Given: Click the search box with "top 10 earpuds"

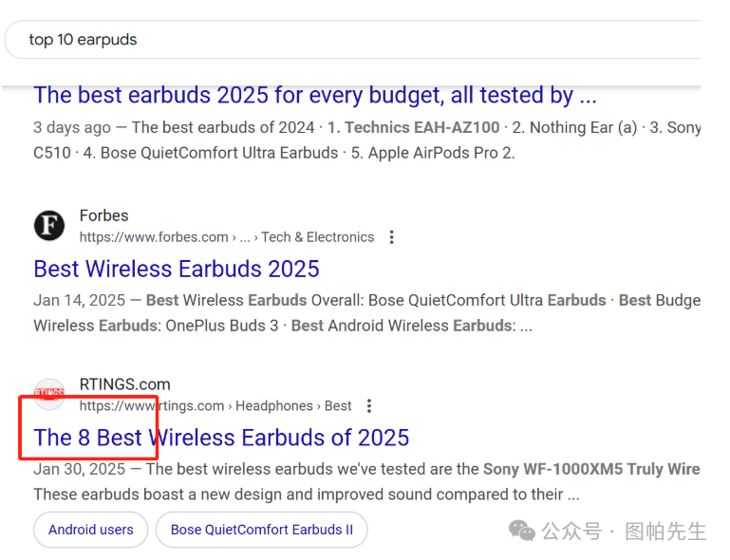Looking at the screenshot, I should [x=352, y=40].
